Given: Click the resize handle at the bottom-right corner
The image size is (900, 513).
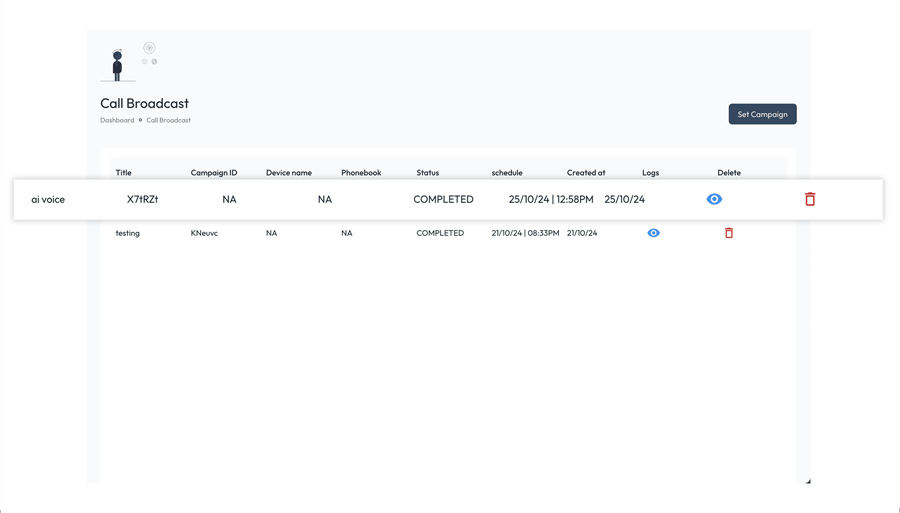Looking at the screenshot, I should pos(807,481).
